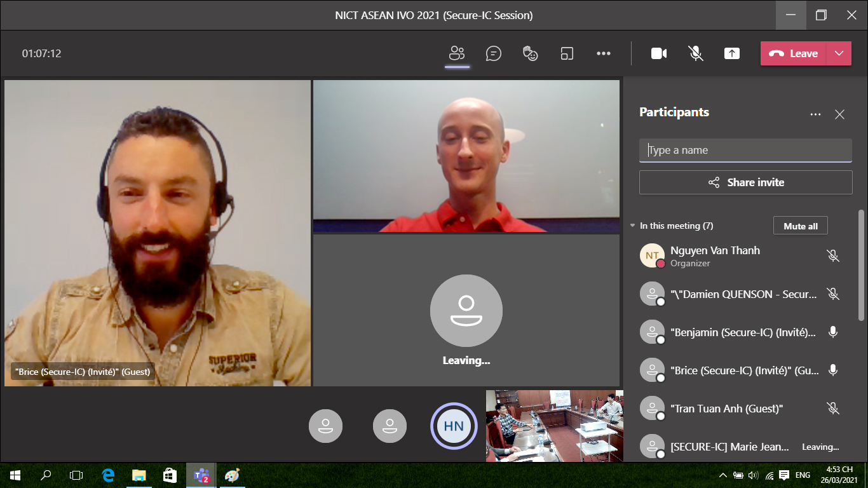Click the share content tray icon
Viewport: 868px width, 488px height.
coord(732,54)
